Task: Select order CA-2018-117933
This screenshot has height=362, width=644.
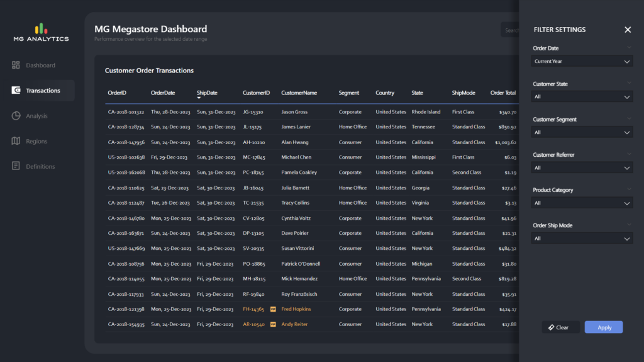Action: pyautogui.click(x=126, y=294)
